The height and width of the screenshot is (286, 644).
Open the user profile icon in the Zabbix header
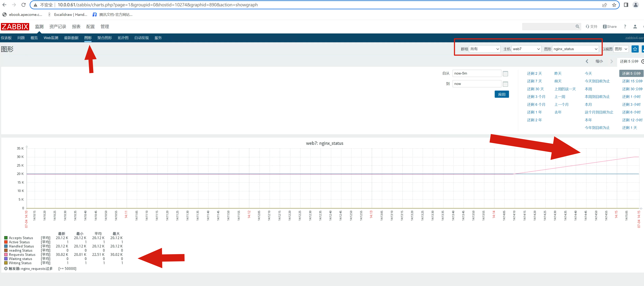[x=635, y=27]
